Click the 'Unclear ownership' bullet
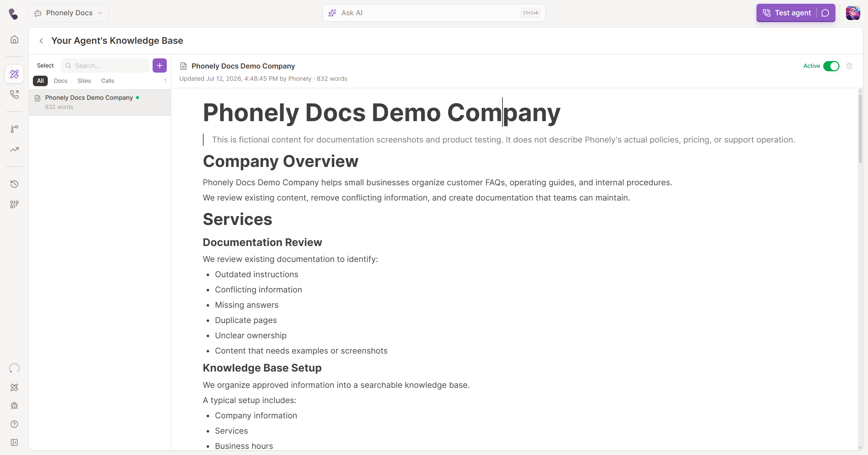Viewport: 868px width, 455px height. [x=251, y=336]
